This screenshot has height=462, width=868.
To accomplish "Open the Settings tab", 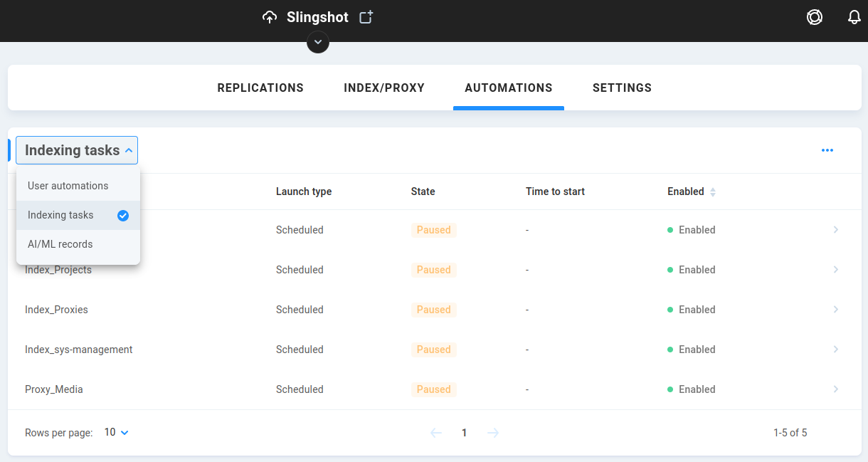I will pyautogui.click(x=622, y=88).
